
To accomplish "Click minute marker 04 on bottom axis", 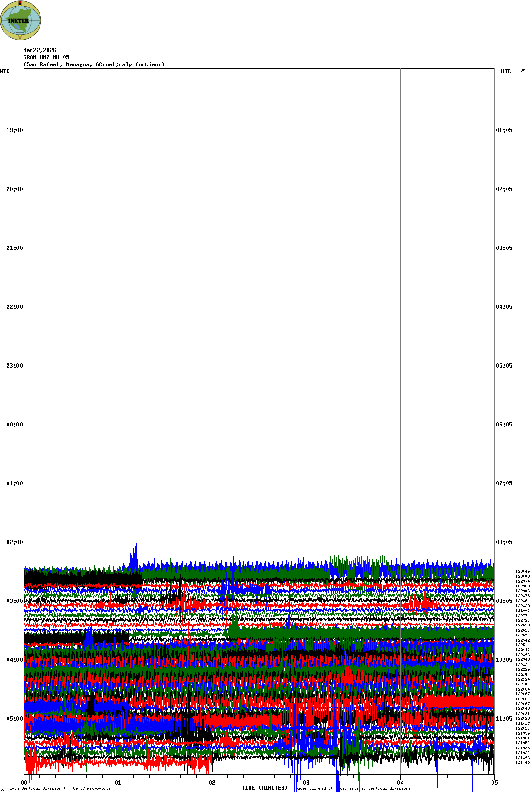I will point(401,783).
